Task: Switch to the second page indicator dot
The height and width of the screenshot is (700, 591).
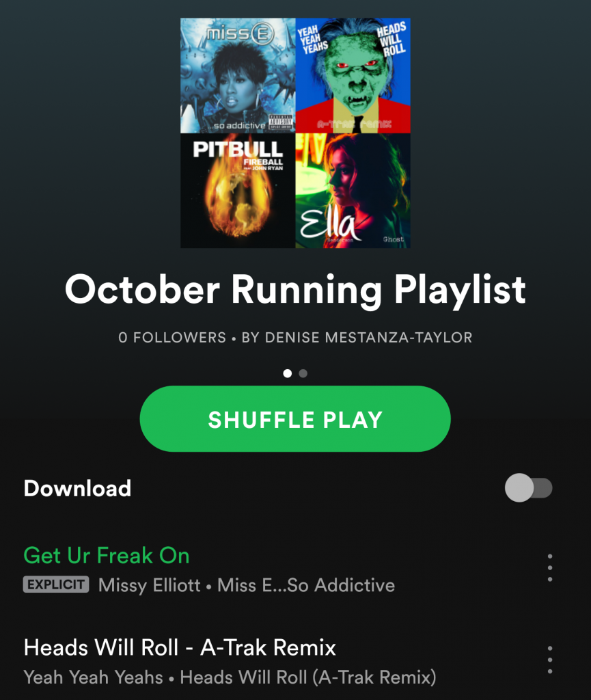Action: coord(303,373)
